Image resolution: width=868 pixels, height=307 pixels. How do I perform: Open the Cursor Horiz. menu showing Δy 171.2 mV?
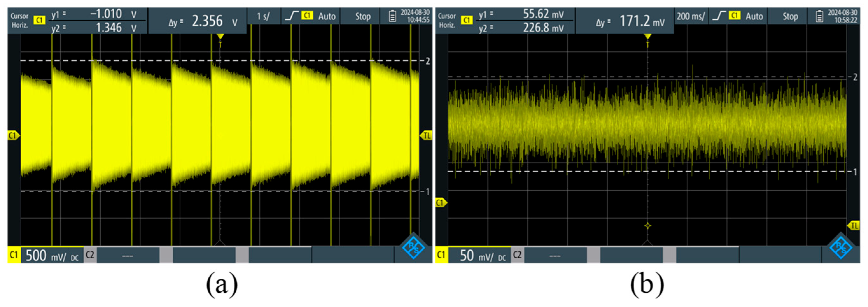[x=447, y=21]
